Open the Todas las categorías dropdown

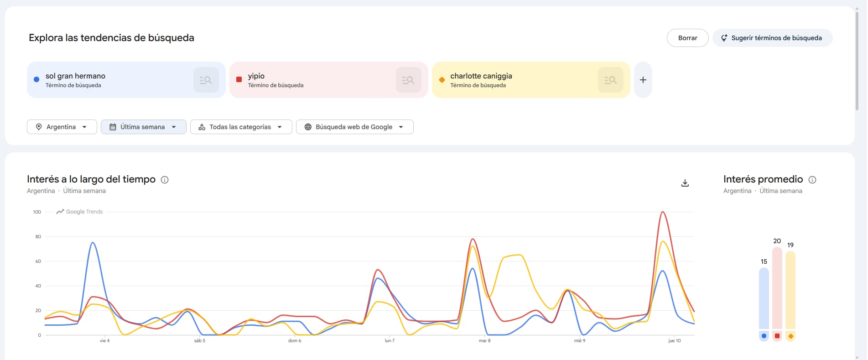241,127
